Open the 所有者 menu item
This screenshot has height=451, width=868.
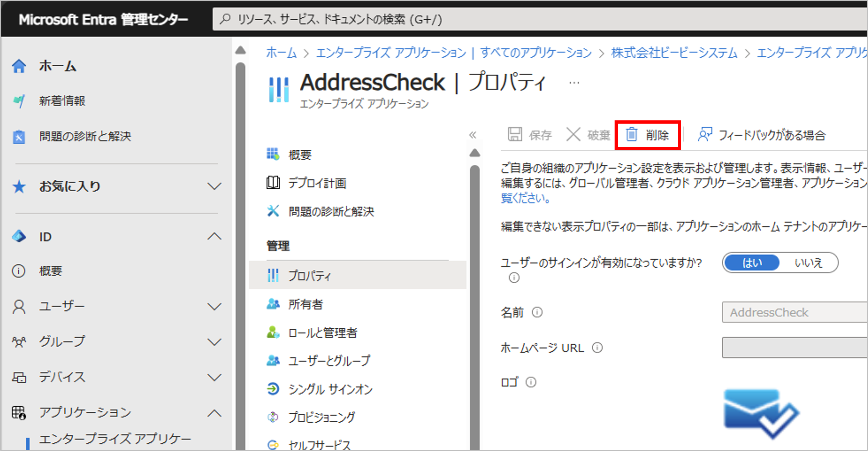coord(305,304)
